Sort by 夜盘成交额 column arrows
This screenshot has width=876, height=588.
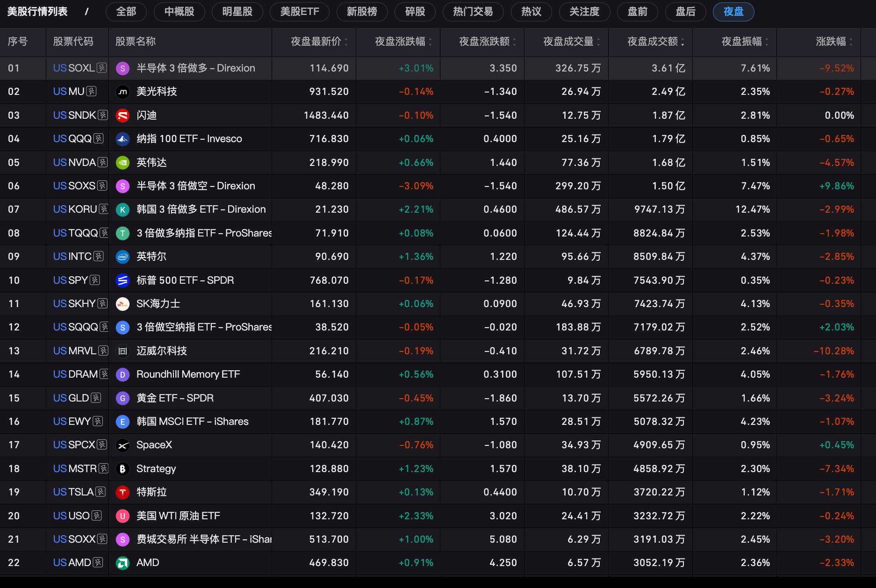tap(682, 42)
